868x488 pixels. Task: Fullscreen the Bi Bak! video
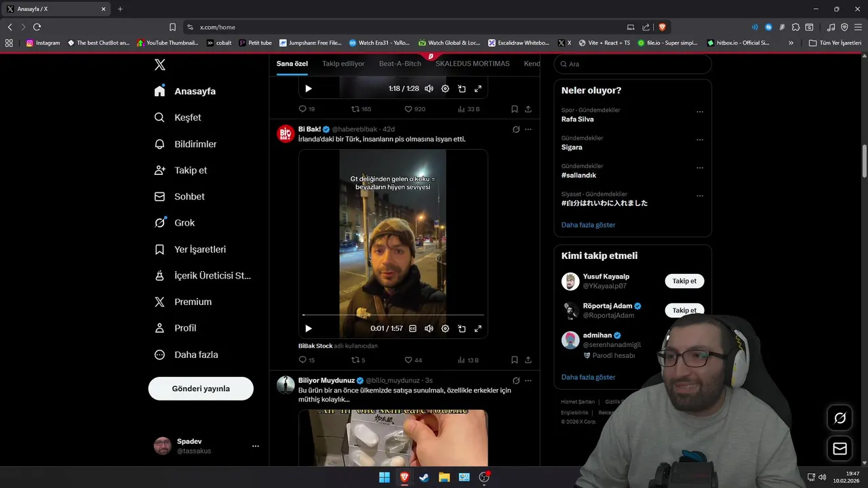tap(478, 328)
